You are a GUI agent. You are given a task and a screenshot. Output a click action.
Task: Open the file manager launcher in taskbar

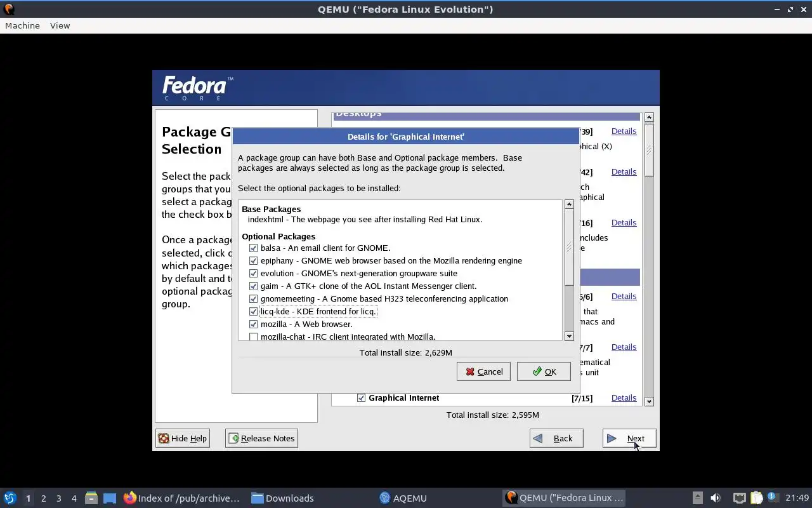(91, 498)
